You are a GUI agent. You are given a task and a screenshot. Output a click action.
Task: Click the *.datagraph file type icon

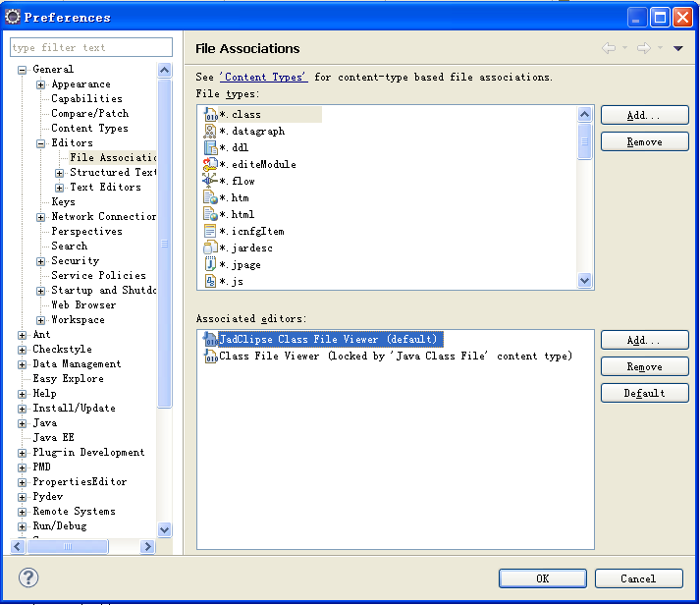pyautogui.click(x=210, y=131)
